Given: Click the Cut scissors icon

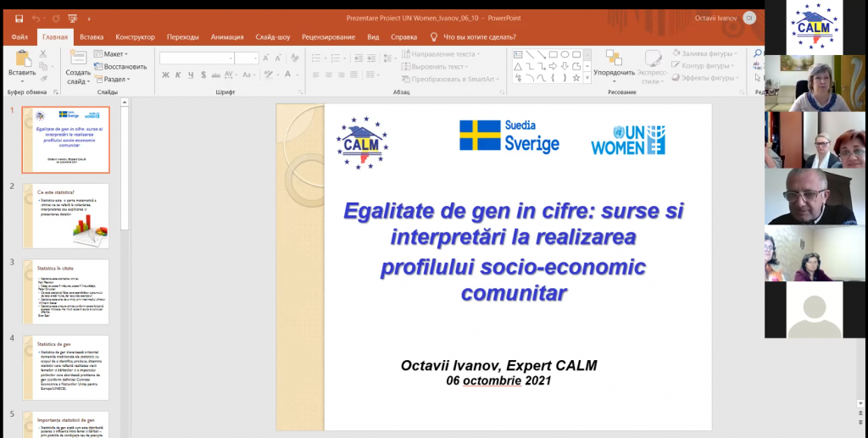Looking at the screenshot, I should click(43, 54).
